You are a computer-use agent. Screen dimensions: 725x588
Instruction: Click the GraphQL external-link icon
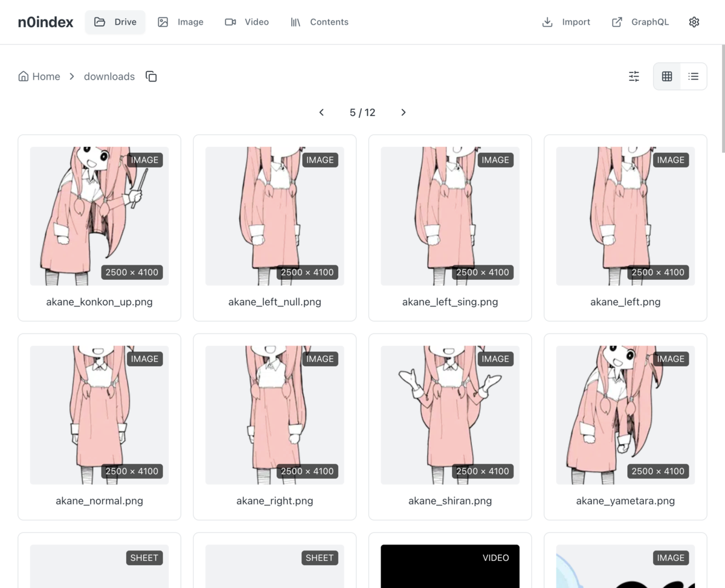point(617,22)
